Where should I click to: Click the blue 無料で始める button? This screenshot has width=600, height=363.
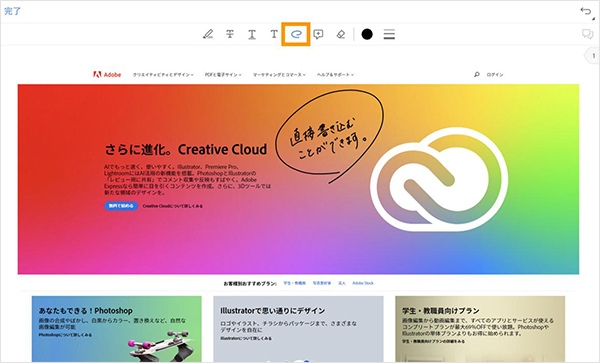pos(121,206)
